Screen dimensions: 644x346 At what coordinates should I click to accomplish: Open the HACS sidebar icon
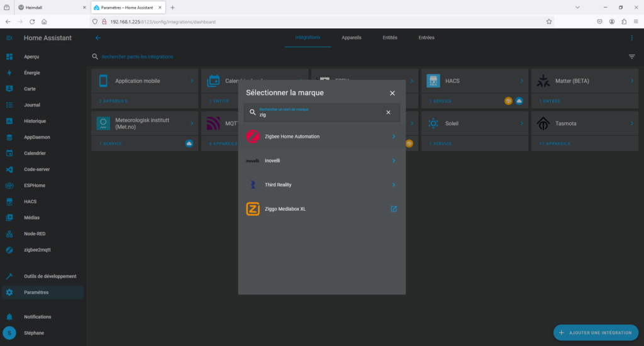point(9,201)
